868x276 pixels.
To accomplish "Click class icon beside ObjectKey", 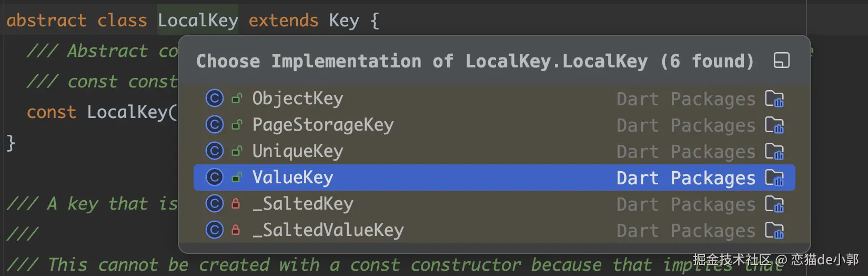I will (x=214, y=98).
